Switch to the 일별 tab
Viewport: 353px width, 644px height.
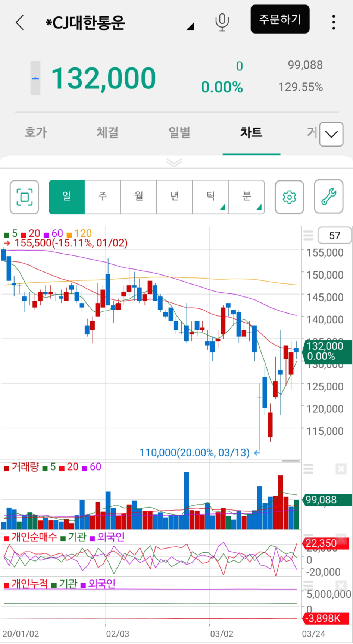179,132
